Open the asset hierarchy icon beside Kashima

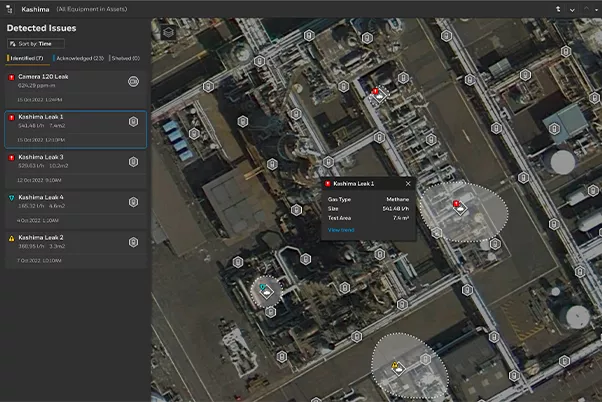(x=10, y=9)
